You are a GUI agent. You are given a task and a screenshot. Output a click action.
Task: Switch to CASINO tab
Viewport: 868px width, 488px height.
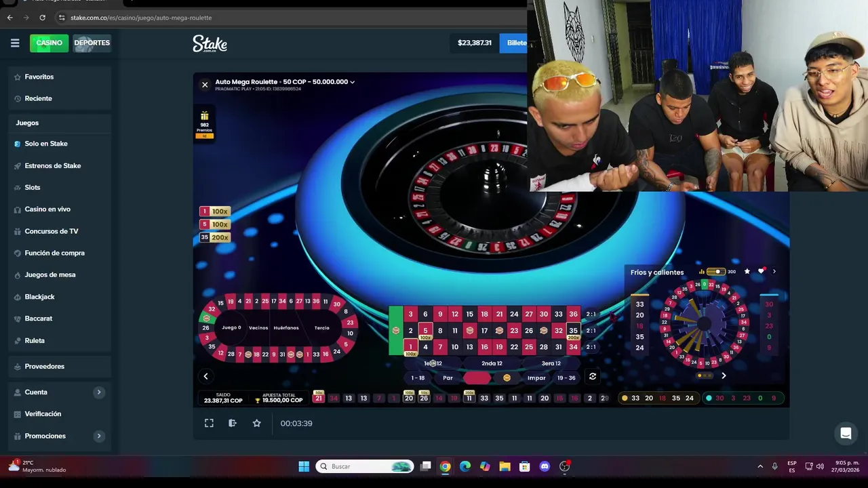pyautogui.click(x=49, y=43)
